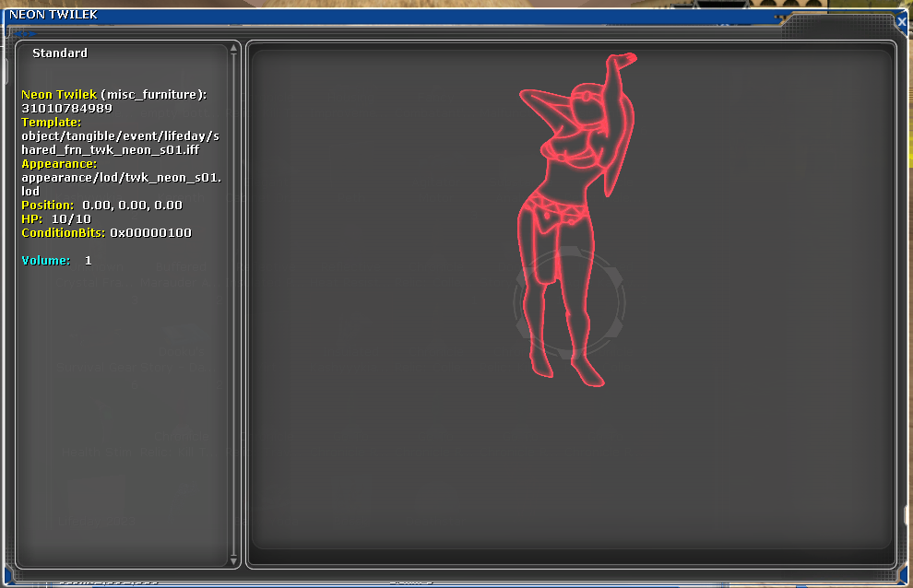Viewport: 913px width, 588px height.
Task: Click the HP value 10/10
Action: pyautogui.click(x=71, y=219)
